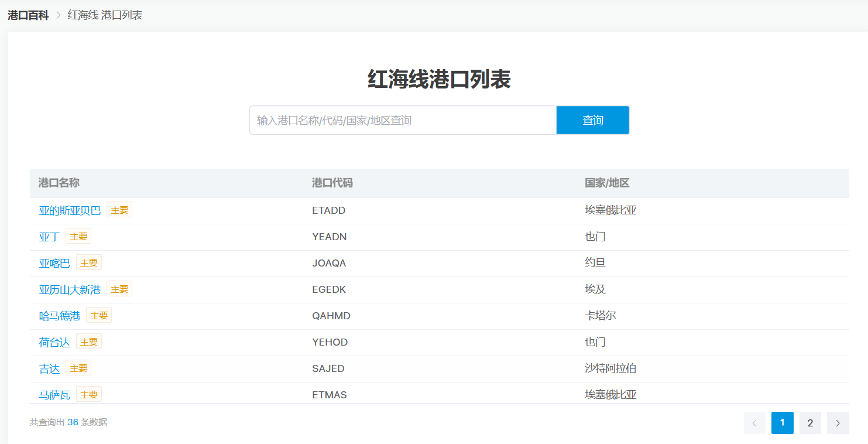Select page 1 pagination button
Viewport: 868px width, 444px height.
(x=782, y=423)
